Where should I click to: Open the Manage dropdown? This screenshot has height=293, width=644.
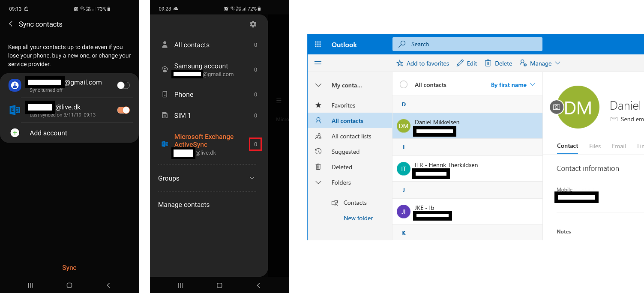click(540, 63)
